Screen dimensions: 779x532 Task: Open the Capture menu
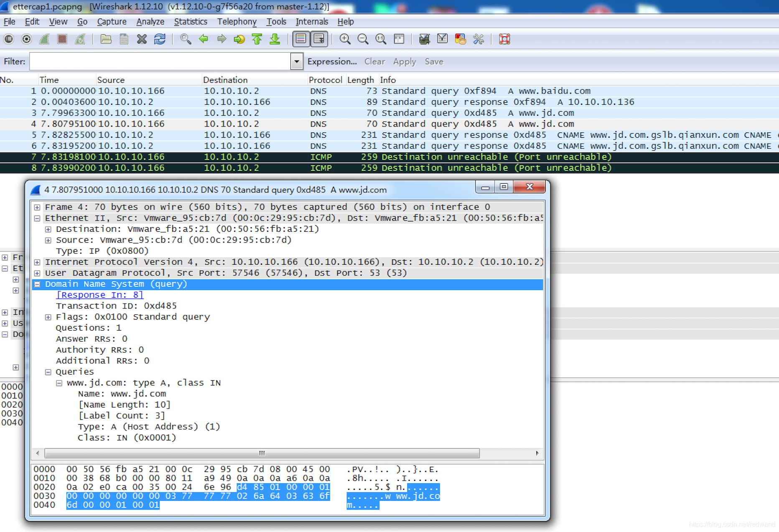coord(112,22)
